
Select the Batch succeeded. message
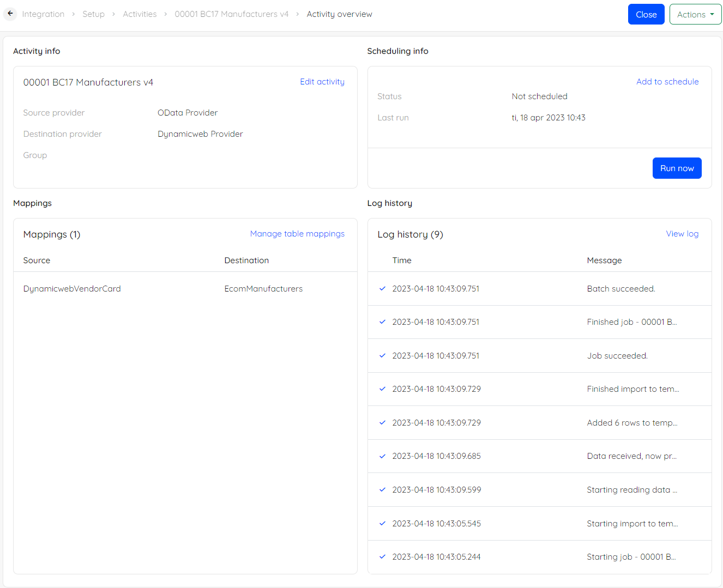[x=621, y=289]
